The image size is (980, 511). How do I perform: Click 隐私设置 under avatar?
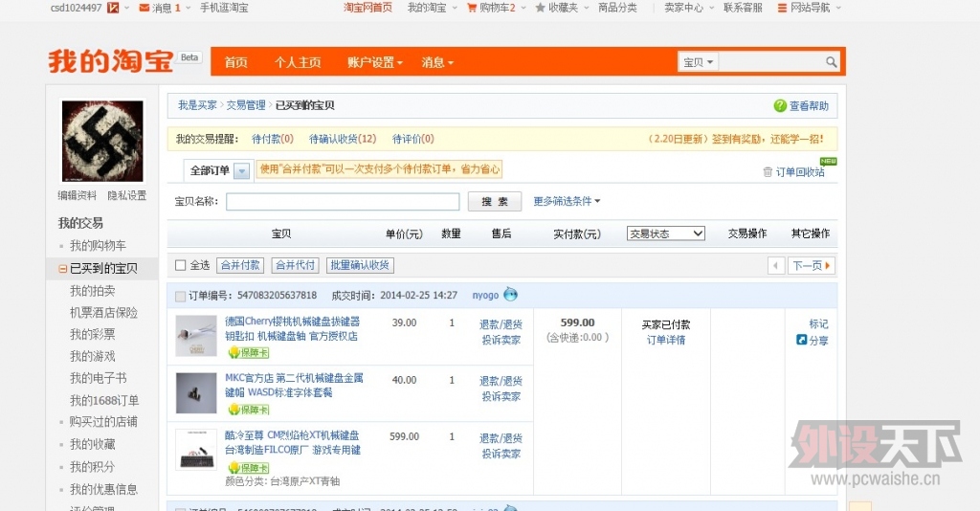coord(127,195)
